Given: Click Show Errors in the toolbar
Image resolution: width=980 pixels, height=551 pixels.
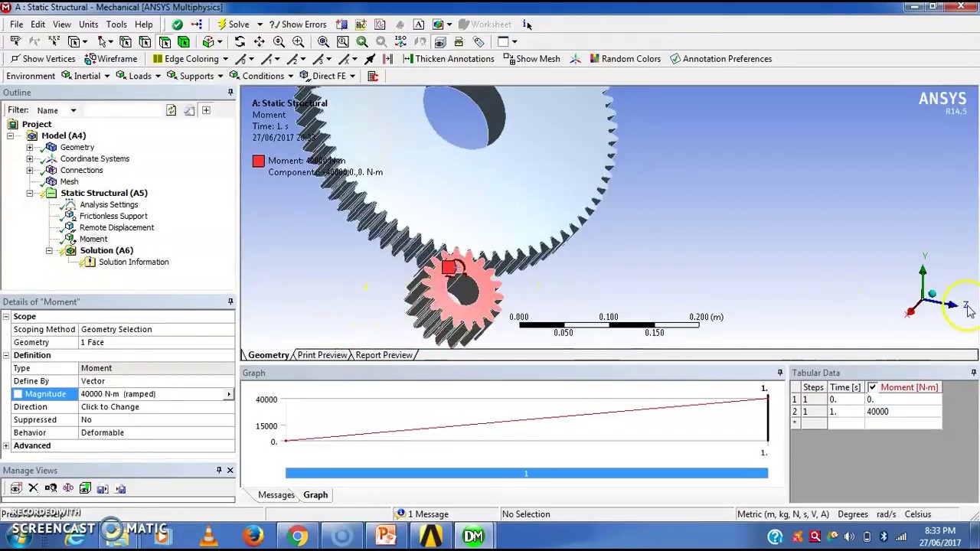Looking at the screenshot, I should (298, 24).
